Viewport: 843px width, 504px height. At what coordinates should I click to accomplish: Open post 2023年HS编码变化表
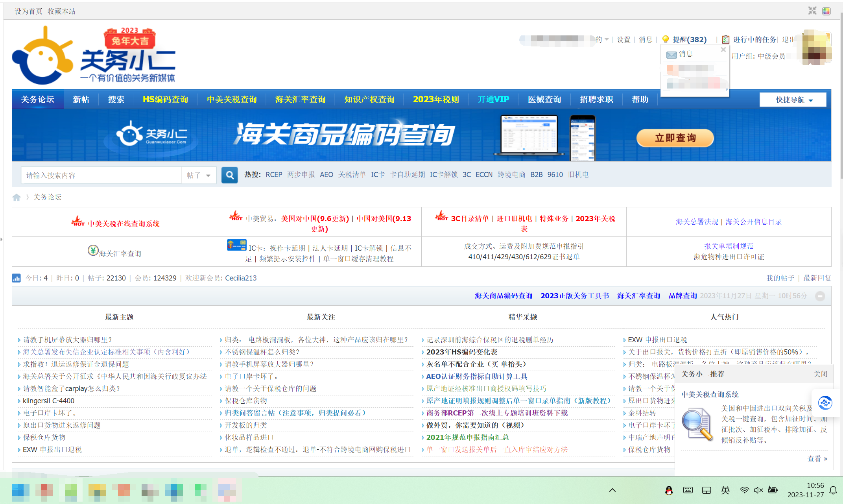pos(462,352)
